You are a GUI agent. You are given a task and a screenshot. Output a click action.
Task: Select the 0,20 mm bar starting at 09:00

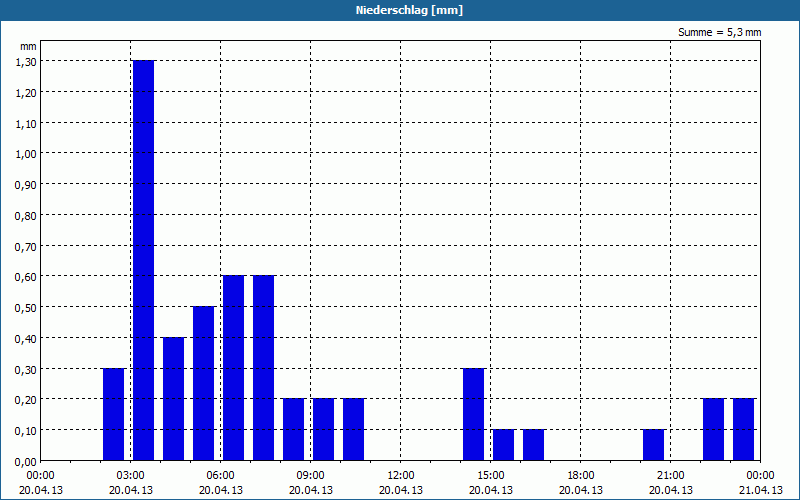tap(323, 430)
